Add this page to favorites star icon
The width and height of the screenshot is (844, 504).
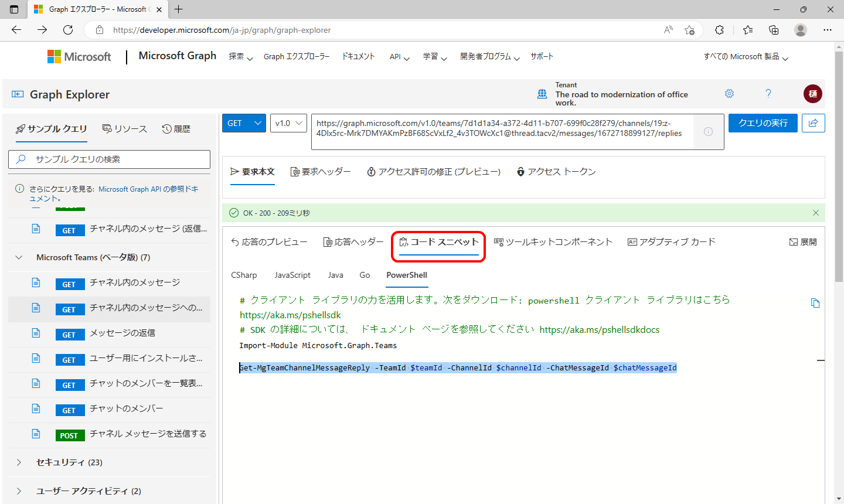[689, 30]
